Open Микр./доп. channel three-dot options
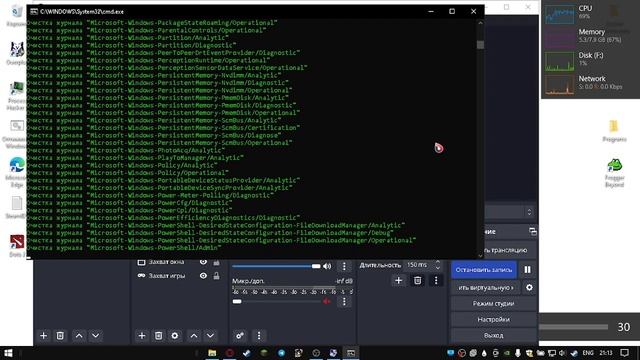The width and height of the screenshot is (640, 360). click(x=344, y=301)
